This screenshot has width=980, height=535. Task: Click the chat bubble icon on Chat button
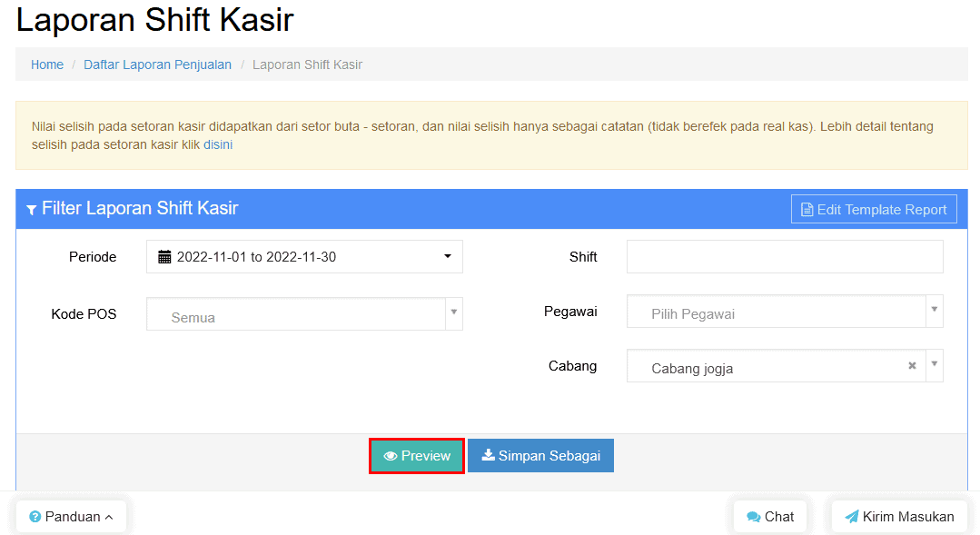pyautogui.click(x=754, y=516)
